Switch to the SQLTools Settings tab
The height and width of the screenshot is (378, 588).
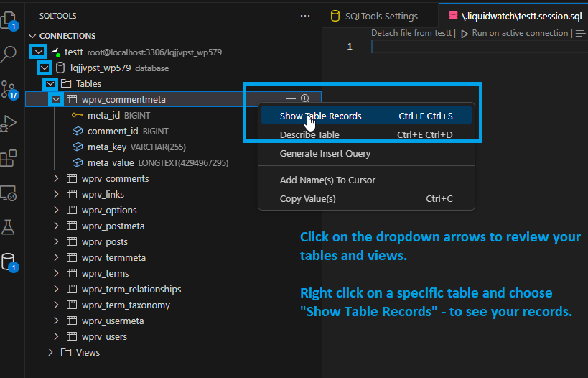(x=381, y=16)
